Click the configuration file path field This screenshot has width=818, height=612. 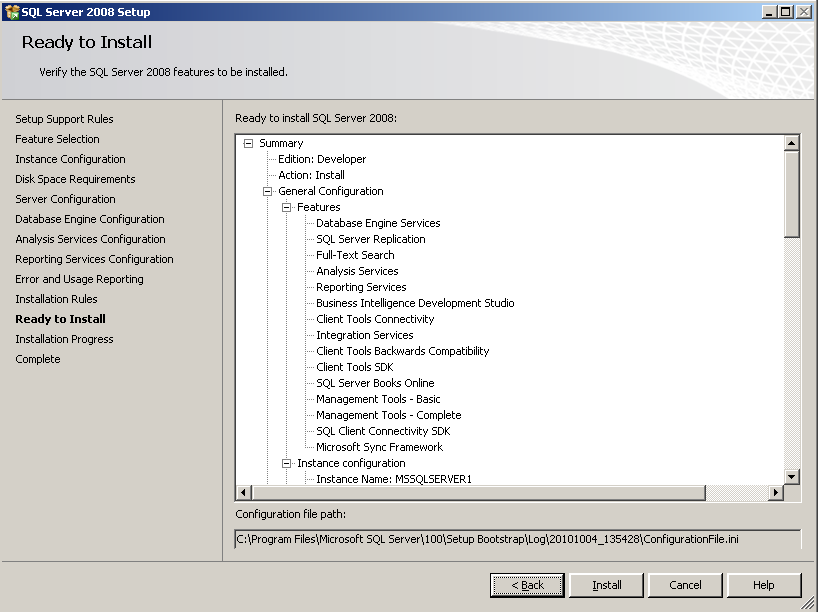(518, 539)
